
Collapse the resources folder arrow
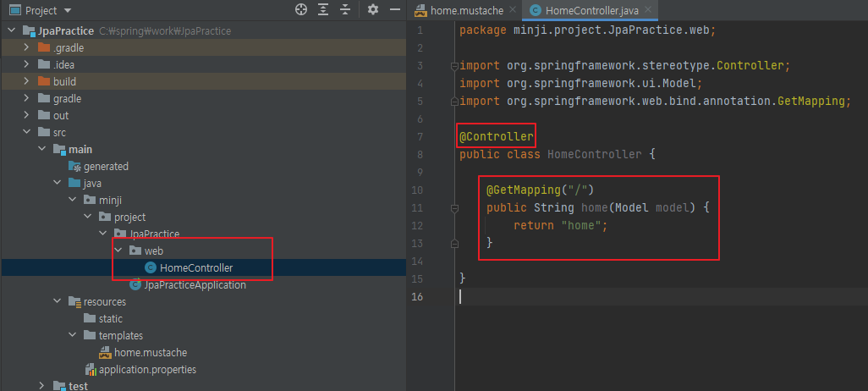57,302
